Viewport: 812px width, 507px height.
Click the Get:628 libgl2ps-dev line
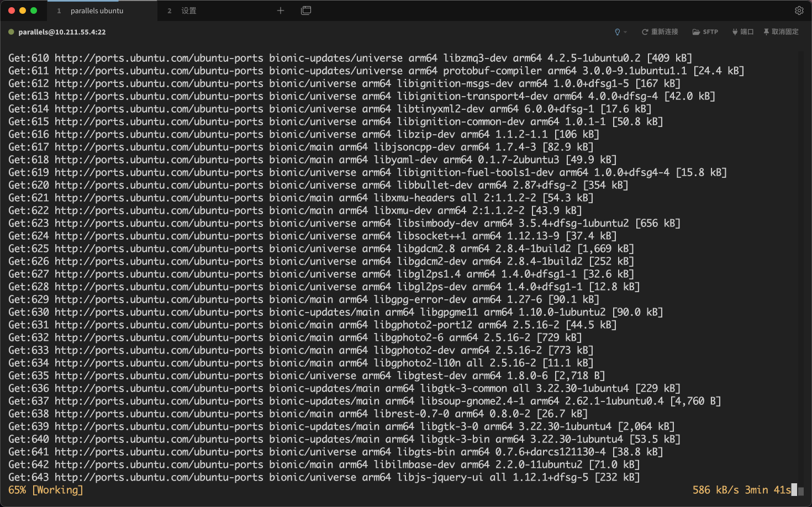[x=324, y=287]
